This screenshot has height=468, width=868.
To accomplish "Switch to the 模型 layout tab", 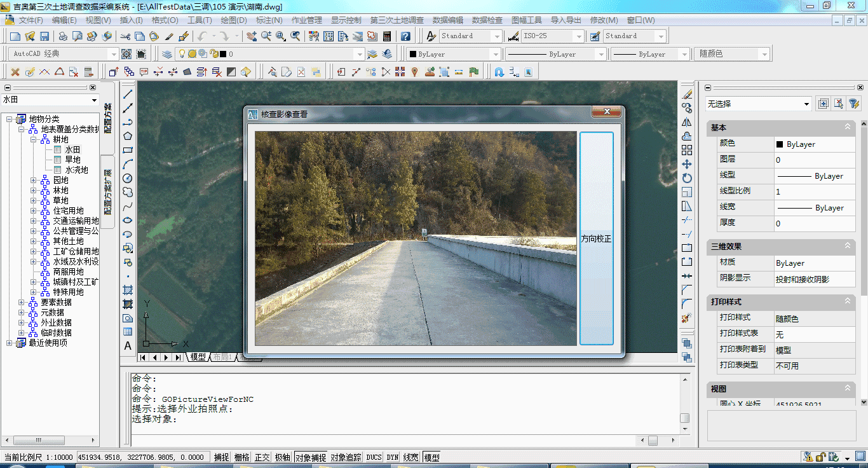I will [199, 357].
